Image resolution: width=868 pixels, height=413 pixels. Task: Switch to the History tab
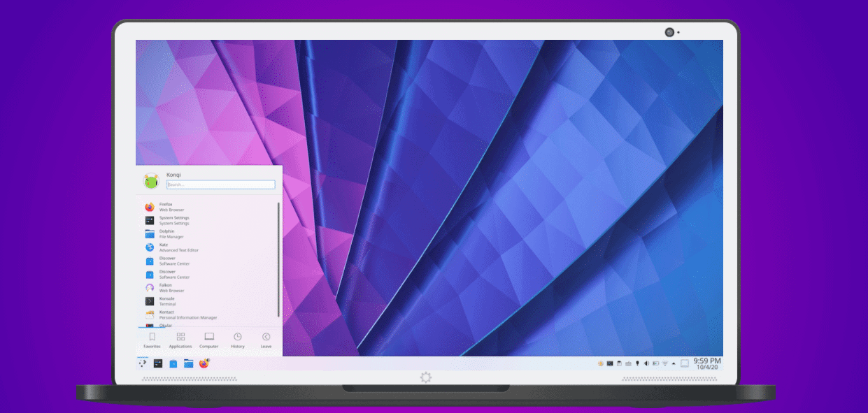point(238,340)
